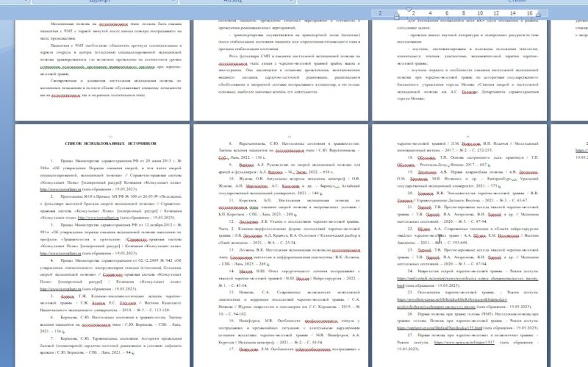Image resolution: width=588 pixels, height=367 pixels.
Task: Open the hyperlink under source entry 1
Action: (x=60, y=190)
